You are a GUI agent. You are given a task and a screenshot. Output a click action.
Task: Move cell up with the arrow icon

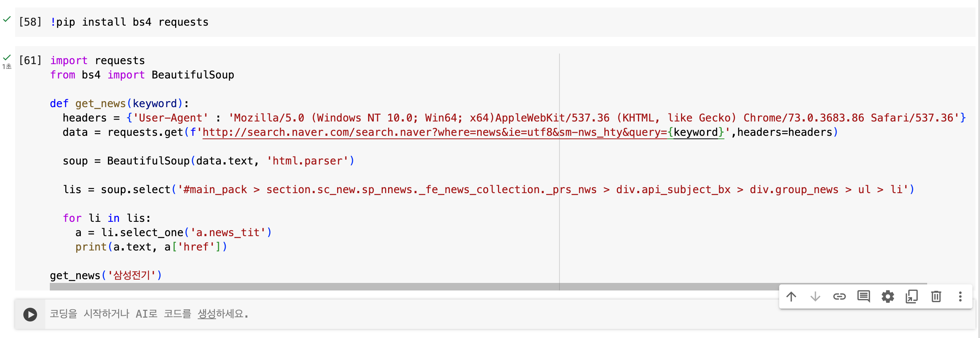[791, 297]
